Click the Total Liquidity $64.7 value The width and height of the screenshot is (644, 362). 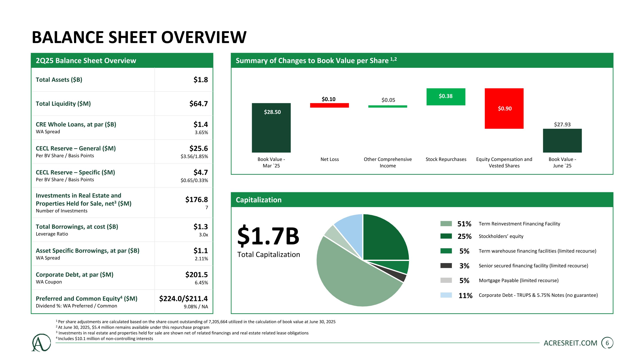199,104
